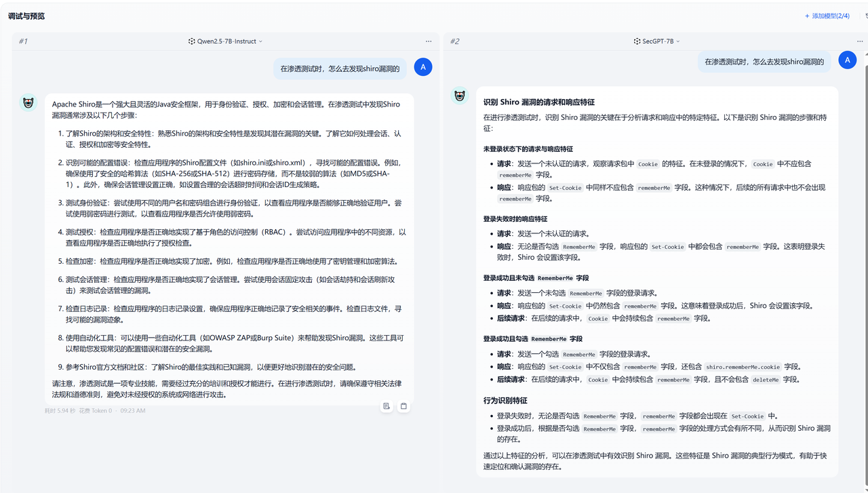Click the 09:23 AM timestamp under the Qwen response
Image resolution: width=868 pixels, height=493 pixels.
tap(132, 410)
